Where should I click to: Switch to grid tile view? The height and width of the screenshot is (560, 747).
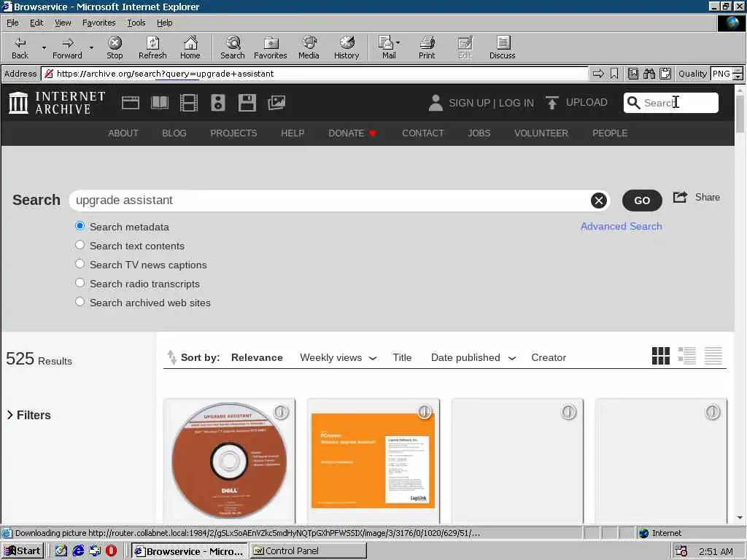tap(661, 356)
